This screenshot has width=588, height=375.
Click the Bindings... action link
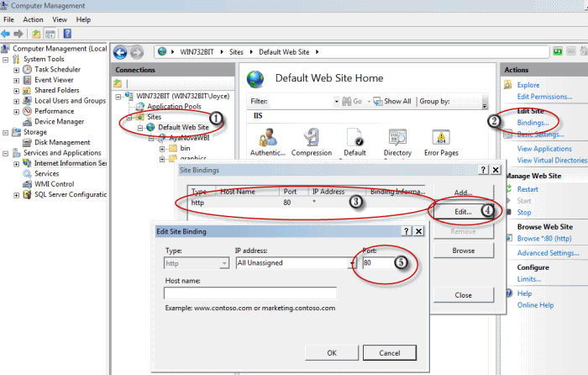533,123
